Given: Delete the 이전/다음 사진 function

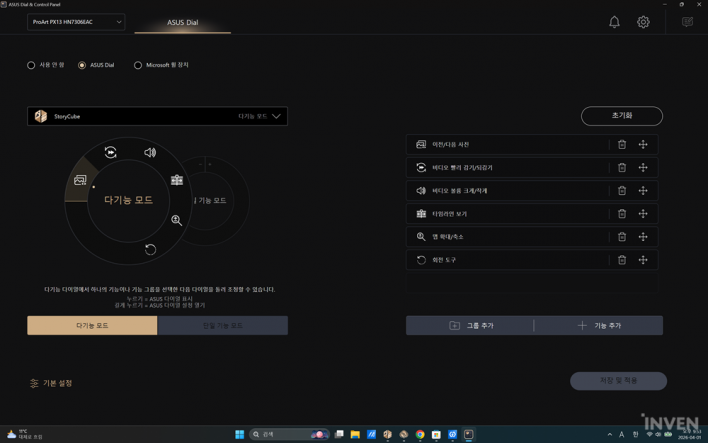Looking at the screenshot, I should click(x=622, y=145).
